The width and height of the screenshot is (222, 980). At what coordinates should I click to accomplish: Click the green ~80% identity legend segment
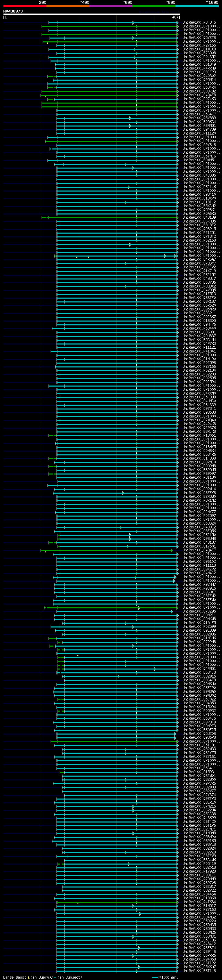tap(154, 6)
